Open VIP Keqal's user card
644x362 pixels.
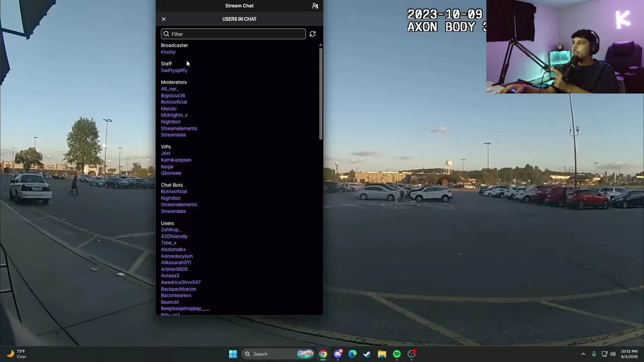click(x=167, y=166)
